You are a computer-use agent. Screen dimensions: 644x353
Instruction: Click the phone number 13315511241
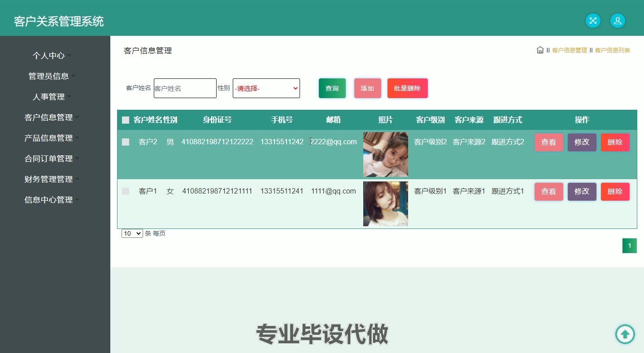(282, 191)
